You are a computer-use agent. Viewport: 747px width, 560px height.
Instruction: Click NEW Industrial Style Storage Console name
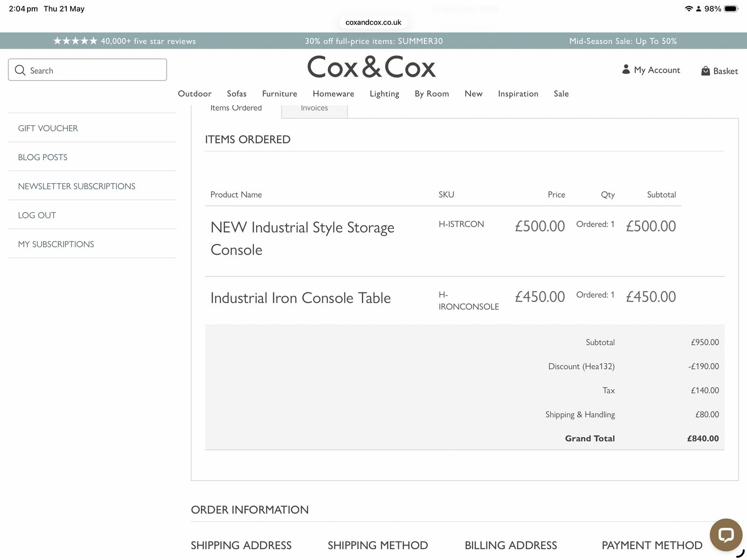[x=303, y=238]
